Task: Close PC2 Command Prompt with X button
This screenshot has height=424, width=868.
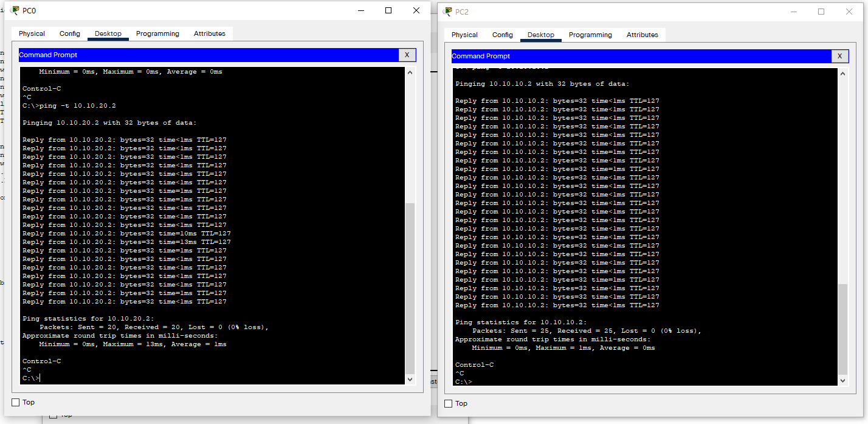Action: tap(839, 57)
